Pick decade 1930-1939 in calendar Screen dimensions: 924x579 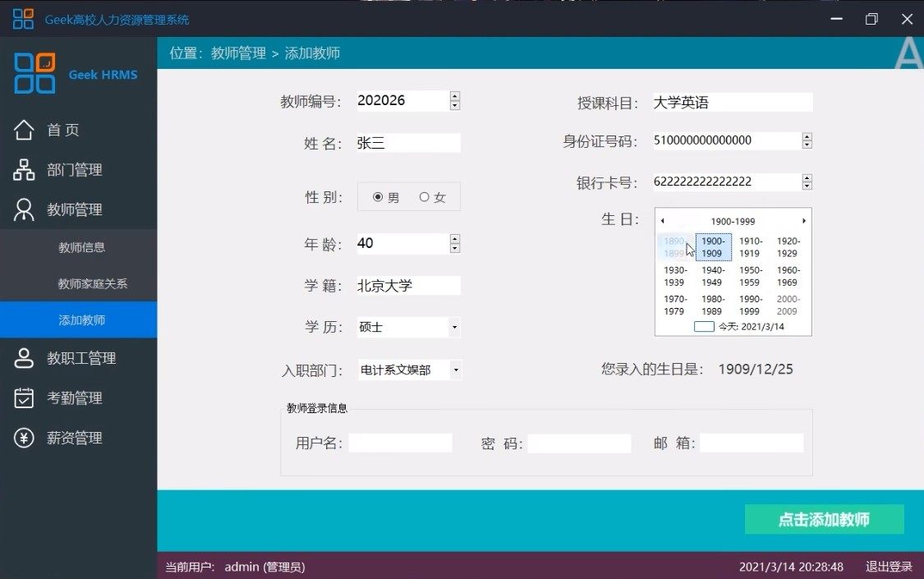pos(675,276)
